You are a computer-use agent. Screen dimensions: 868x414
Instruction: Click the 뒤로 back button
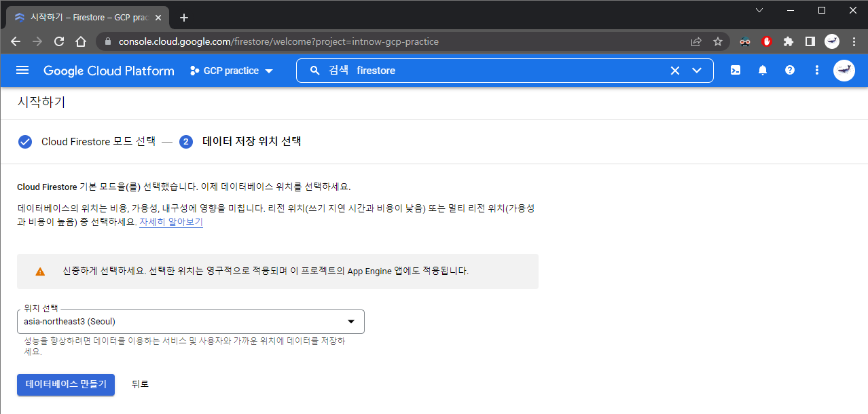click(140, 384)
